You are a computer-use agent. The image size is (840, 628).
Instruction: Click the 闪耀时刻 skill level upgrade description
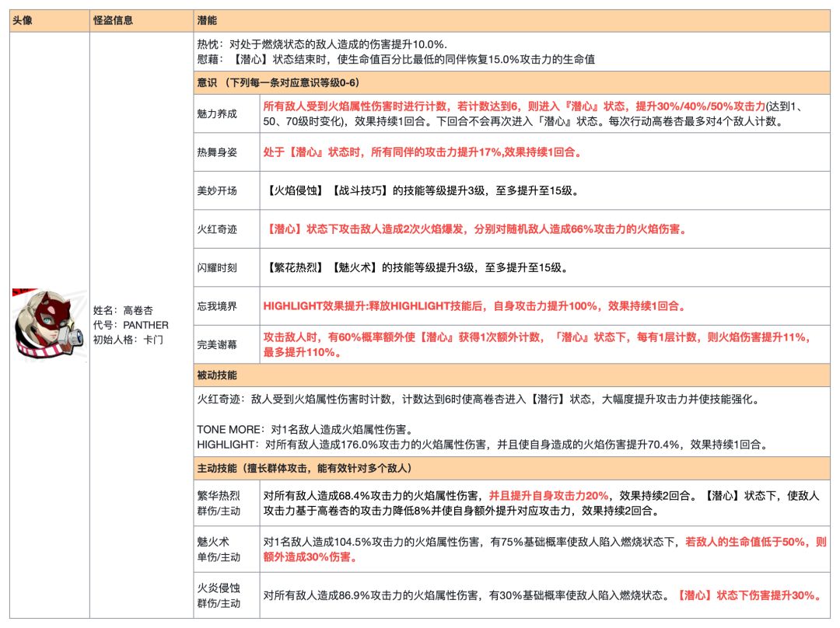click(417, 267)
